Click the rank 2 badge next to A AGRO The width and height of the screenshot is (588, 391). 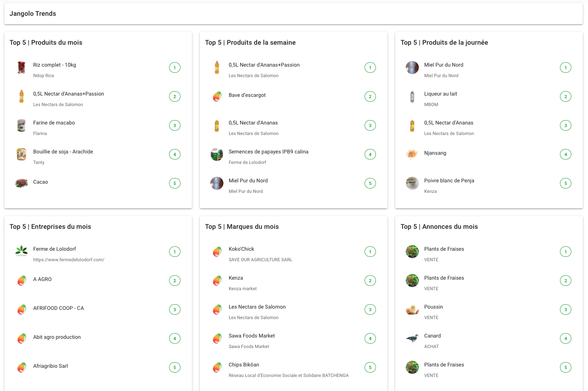pyautogui.click(x=175, y=281)
